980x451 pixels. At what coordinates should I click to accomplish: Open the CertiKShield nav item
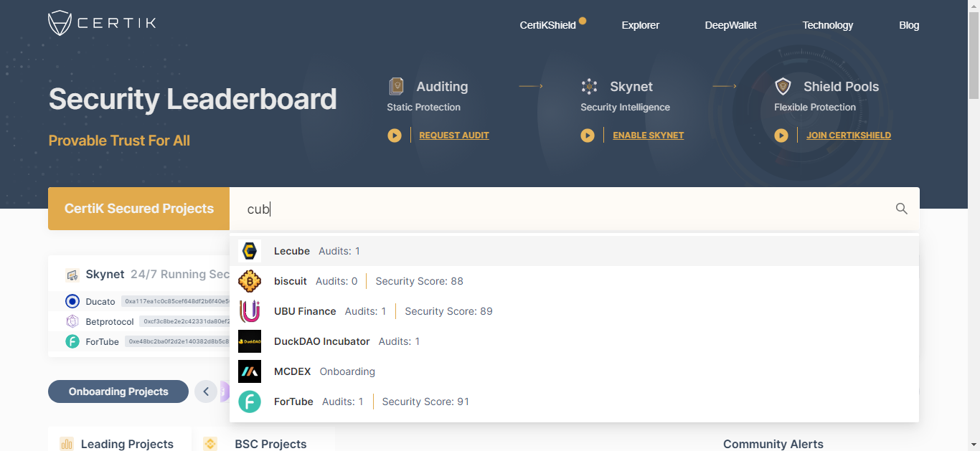pos(548,25)
